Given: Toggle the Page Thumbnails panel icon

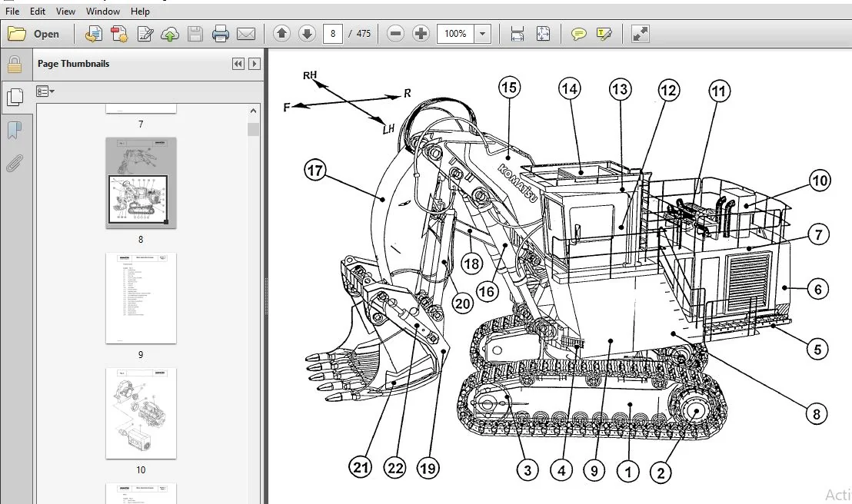Looking at the screenshot, I should tap(15, 98).
